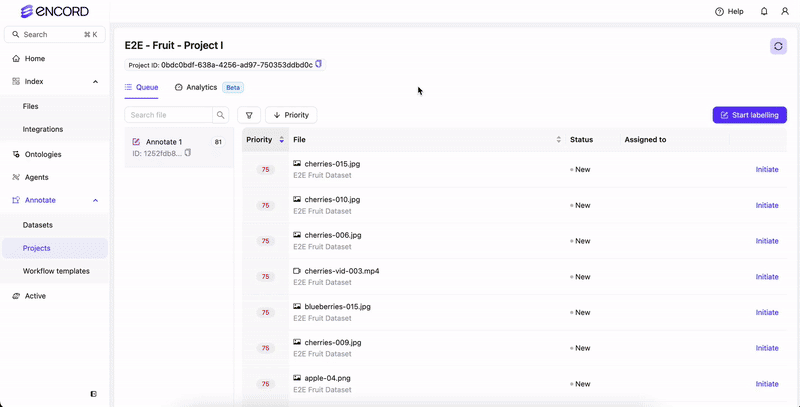The image size is (800, 407).
Task: Initiate cherries-006.jpg
Action: 767,241
